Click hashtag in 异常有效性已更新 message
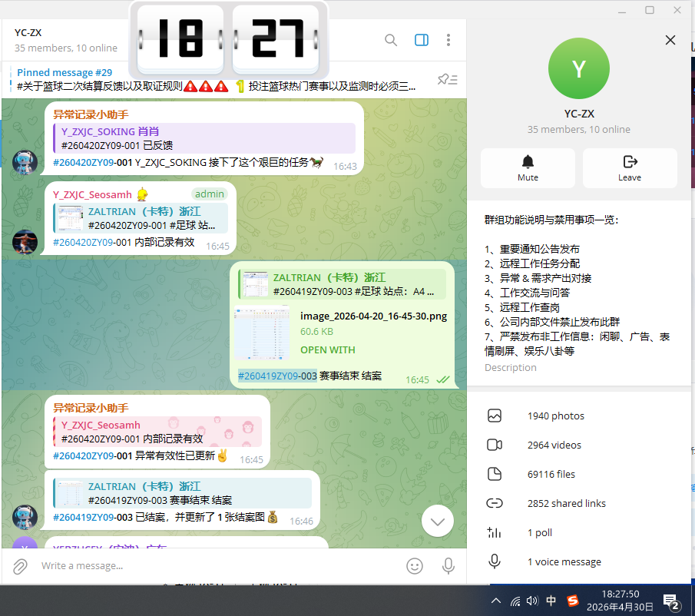The image size is (695, 616). click(x=93, y=456)
